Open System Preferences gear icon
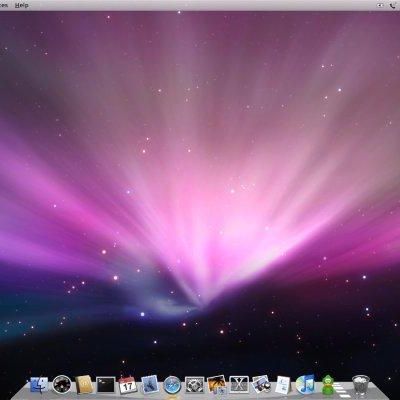Viewport: 400px width, 400px height. pyautogui.click(x=195, y=385)
